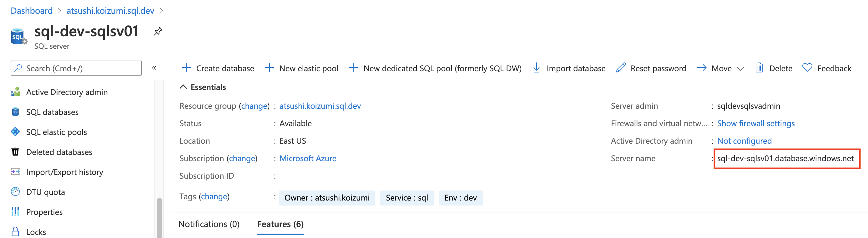The width and height of the screenshot is (868, 238).
Task: Click the Feedback heart icon
Action: click(807, 68)
